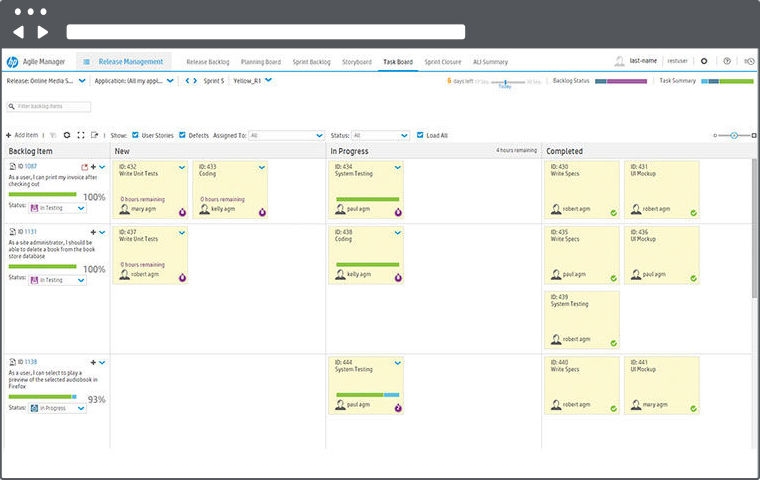Image resolution: width=760 pixels, height=480 pixels.
Task: Open the Sprint Closure tab
Action: pyautogui.click(x=443, y=62)
